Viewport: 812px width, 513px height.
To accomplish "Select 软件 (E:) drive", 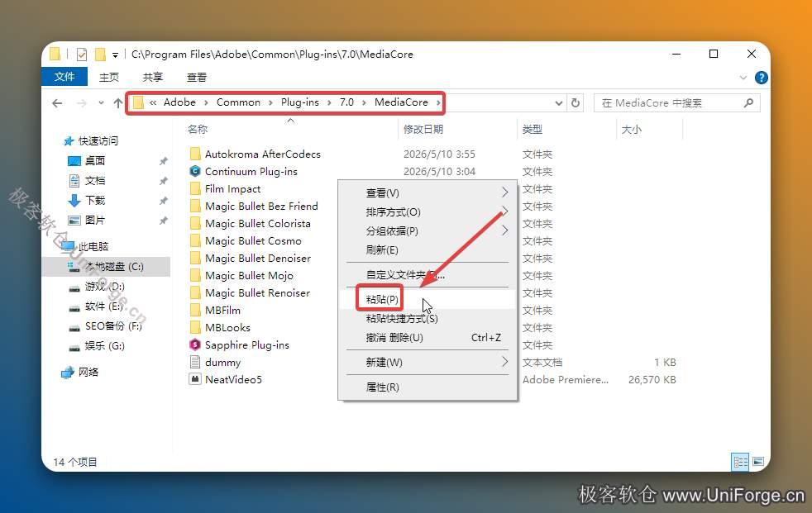I will tap(103, 306).
